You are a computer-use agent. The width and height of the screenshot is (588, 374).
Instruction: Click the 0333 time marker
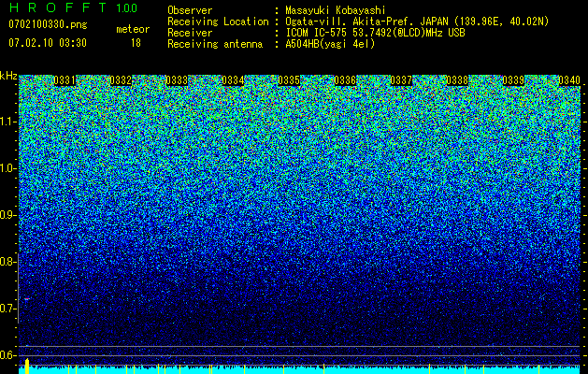click(177, 80)
